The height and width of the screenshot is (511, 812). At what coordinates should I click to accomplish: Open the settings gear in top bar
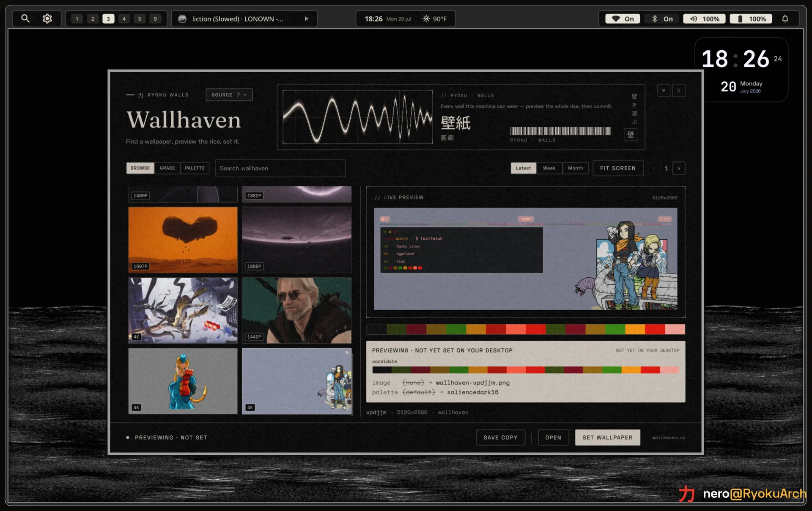coord(47,19)
